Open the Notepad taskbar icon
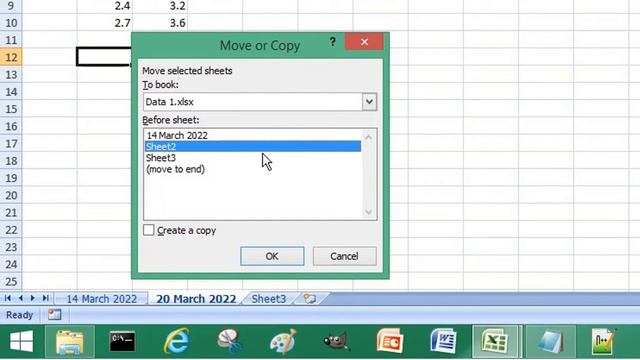The height and width of the screenshot is (360, 640). click(x=550, y=342)
